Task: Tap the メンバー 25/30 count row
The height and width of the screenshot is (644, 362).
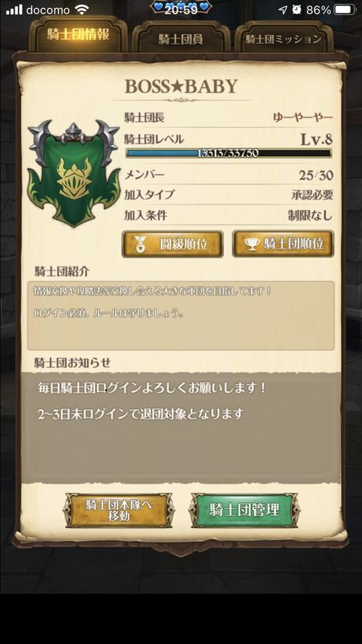Action: [x=228, y=175]
